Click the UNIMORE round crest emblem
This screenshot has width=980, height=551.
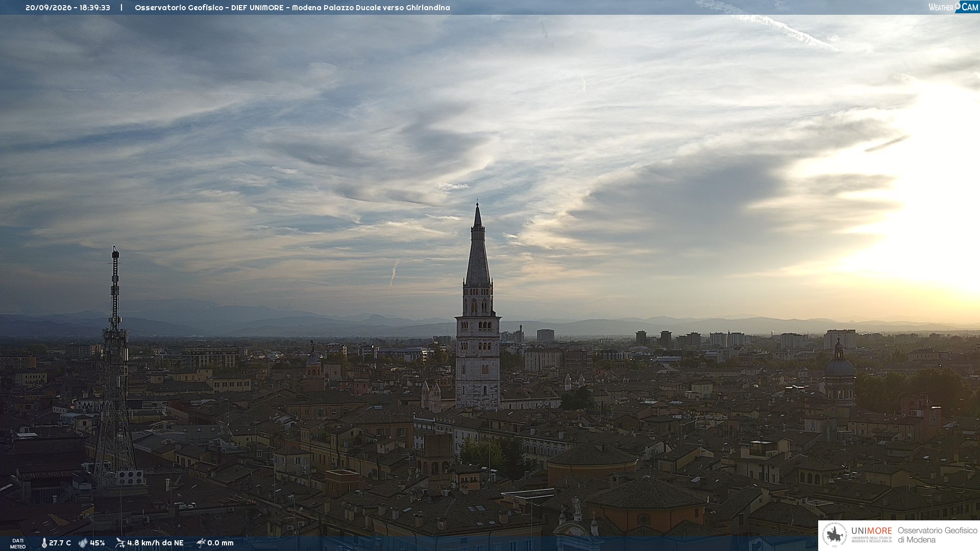pyautogui.click(x=835, y=535)
